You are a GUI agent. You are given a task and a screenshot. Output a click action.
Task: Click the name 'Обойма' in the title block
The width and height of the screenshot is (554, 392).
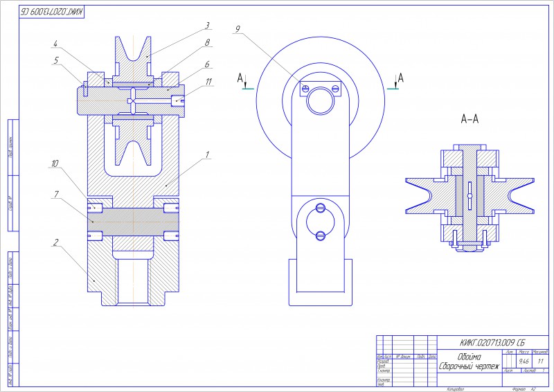(469, 357)
